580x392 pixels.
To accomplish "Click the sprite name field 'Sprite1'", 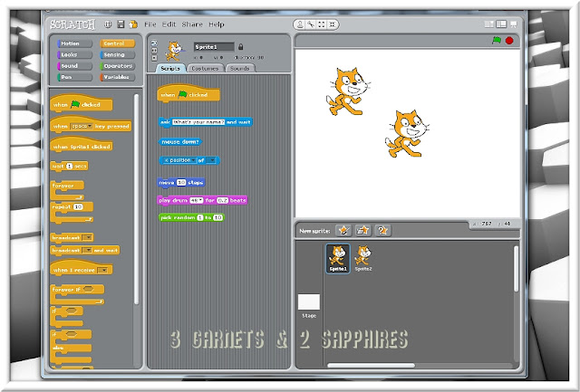I will [214, 46].
